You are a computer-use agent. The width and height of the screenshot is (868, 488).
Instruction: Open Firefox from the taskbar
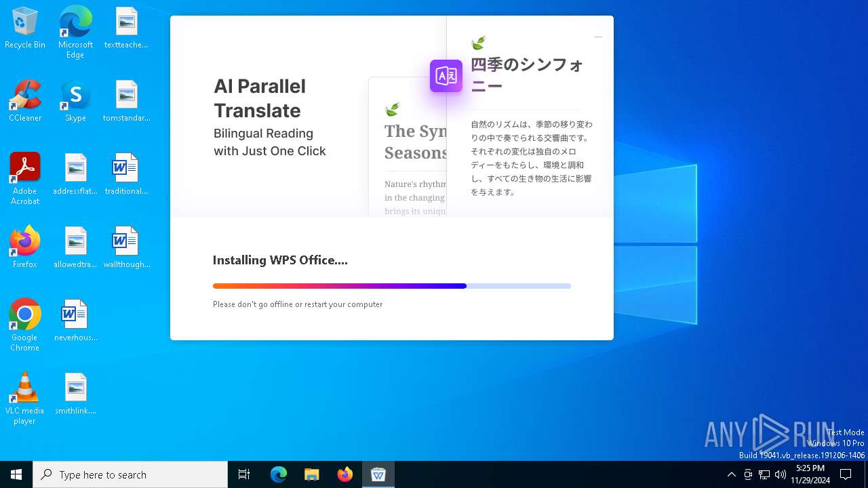(x=345, y=474)
